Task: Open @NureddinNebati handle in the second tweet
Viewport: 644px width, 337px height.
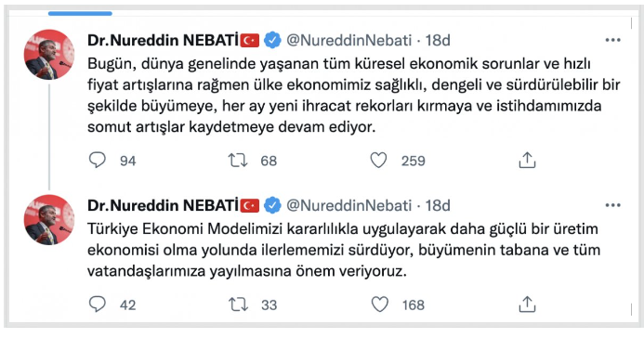Action: pyautogui.click(x=348, y=205)
